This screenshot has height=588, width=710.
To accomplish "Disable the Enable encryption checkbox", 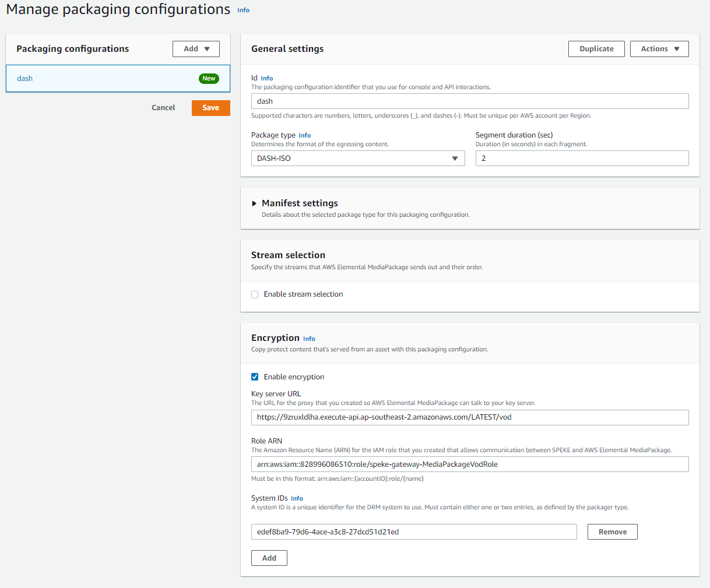I will tap(255, 376).
